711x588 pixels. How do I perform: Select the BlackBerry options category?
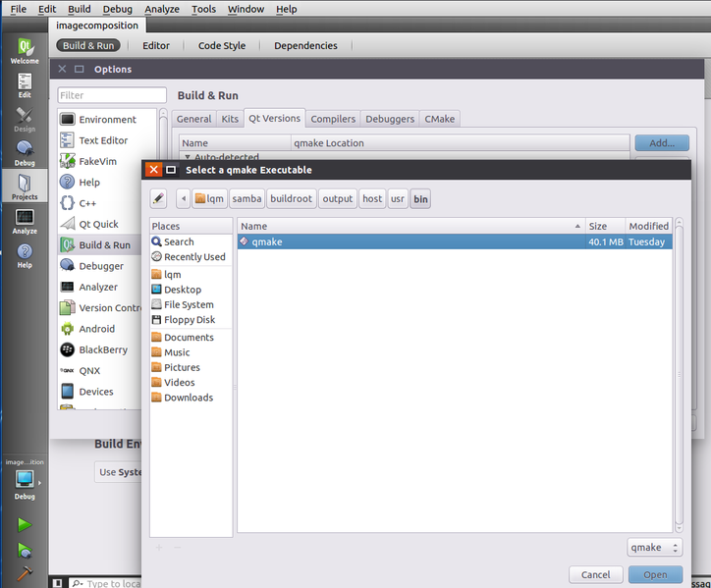102,349
